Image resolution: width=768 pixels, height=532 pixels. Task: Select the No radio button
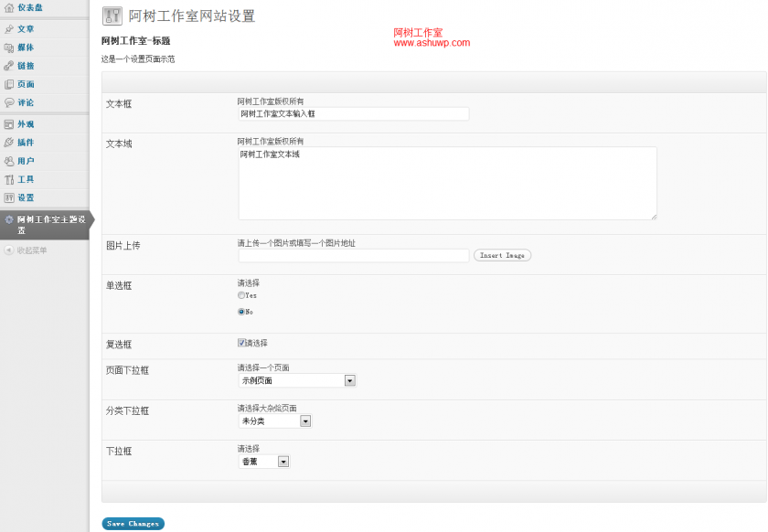coord(241,312)
